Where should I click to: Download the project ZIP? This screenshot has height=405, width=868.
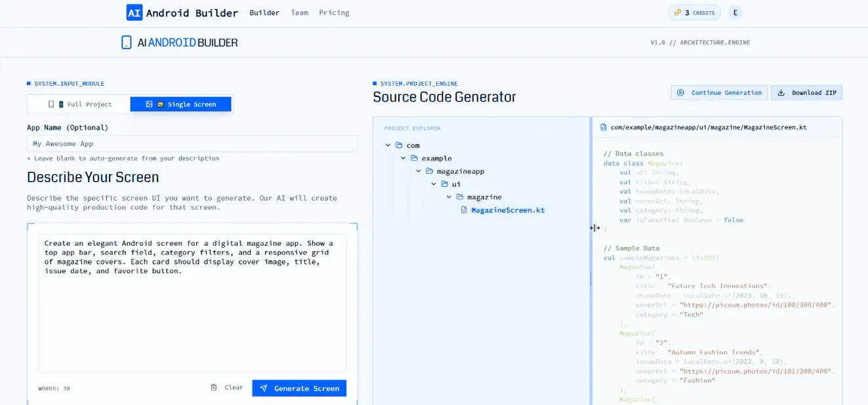[x=806, y=92]
